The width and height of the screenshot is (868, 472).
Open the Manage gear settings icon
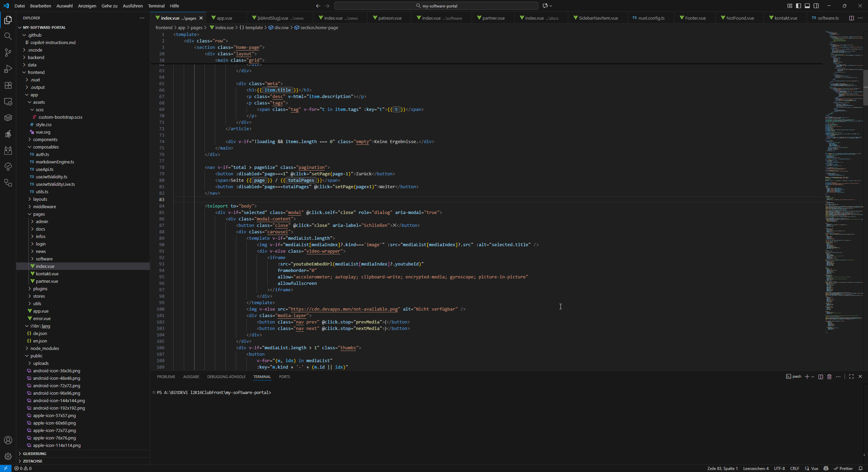[8, 456]
